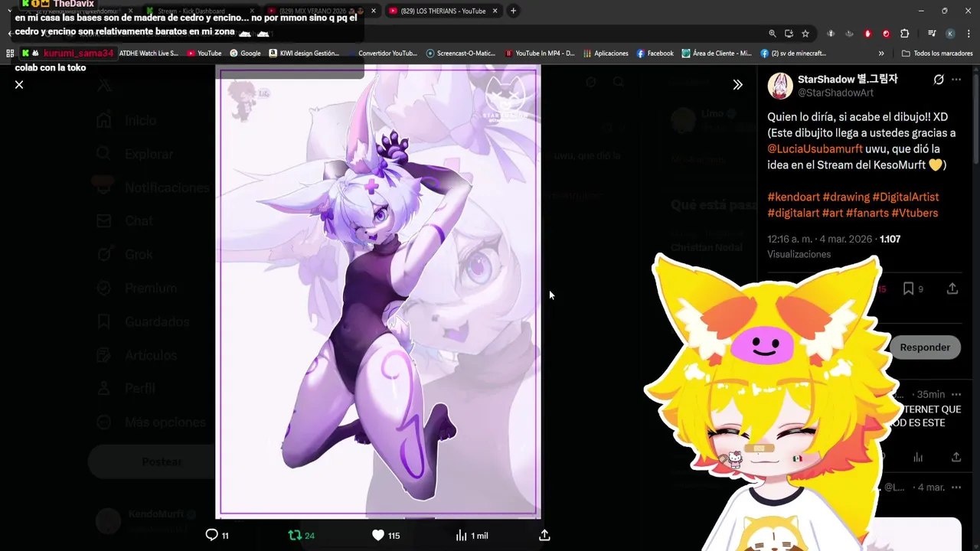The width and height of the screenshot is (980, 551).
Task: Close the image viewer with the X icon
Action: 19,84
